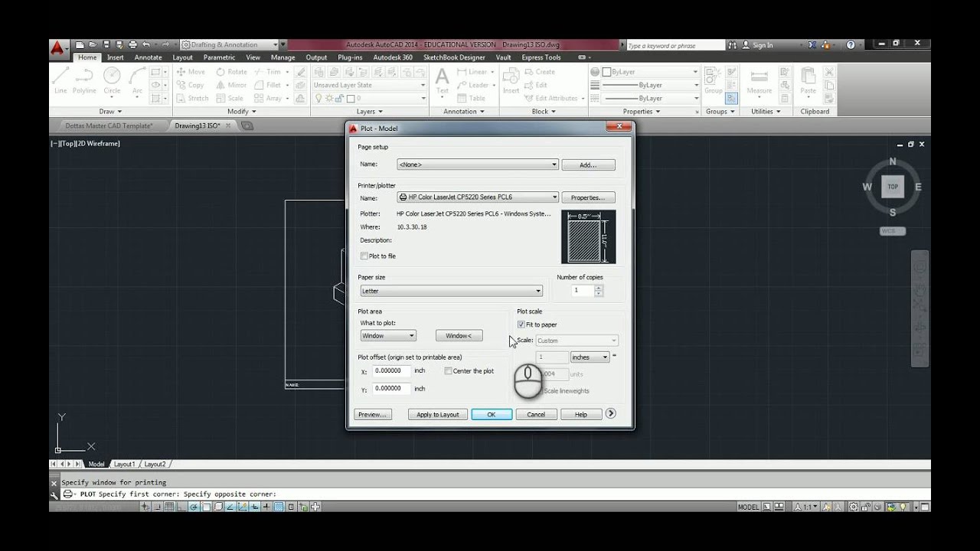
Task: Click the Leader tool
Action: tap(473, 85)
